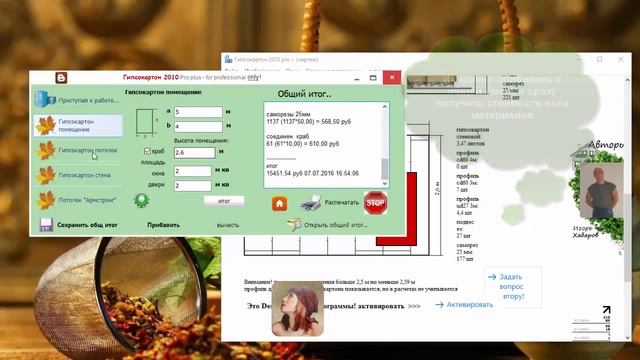This screenshot has height=360, width=640.
Task: Click the results box scrollbar thumb
Action: coord(384,169)
